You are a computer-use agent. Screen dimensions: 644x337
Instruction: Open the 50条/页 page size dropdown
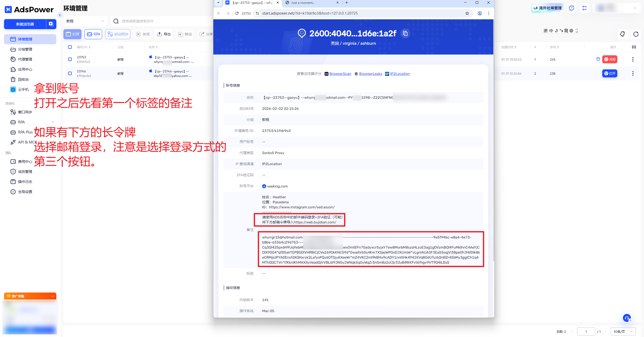click(x=623, y=331)
